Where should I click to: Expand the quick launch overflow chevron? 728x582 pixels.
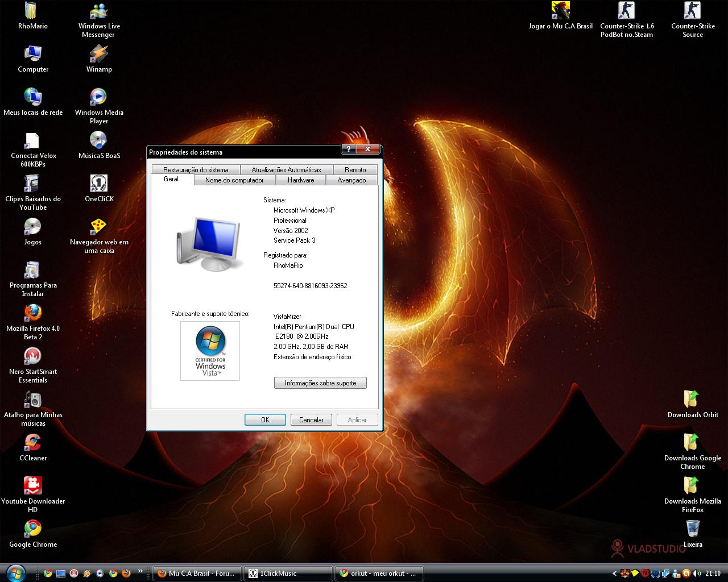[140, 572]
